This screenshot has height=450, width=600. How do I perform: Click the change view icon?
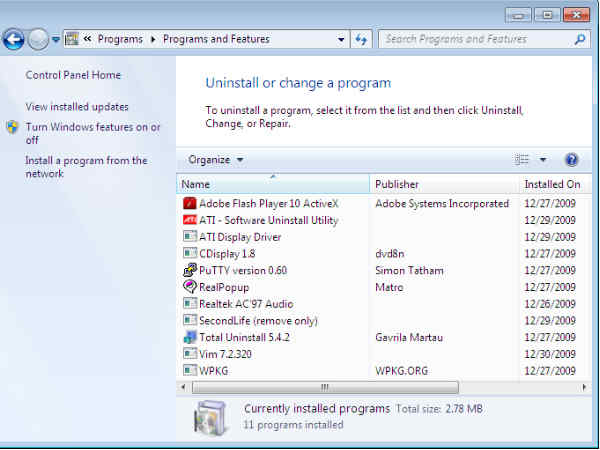pyautogui.click(x=522, y=160)
